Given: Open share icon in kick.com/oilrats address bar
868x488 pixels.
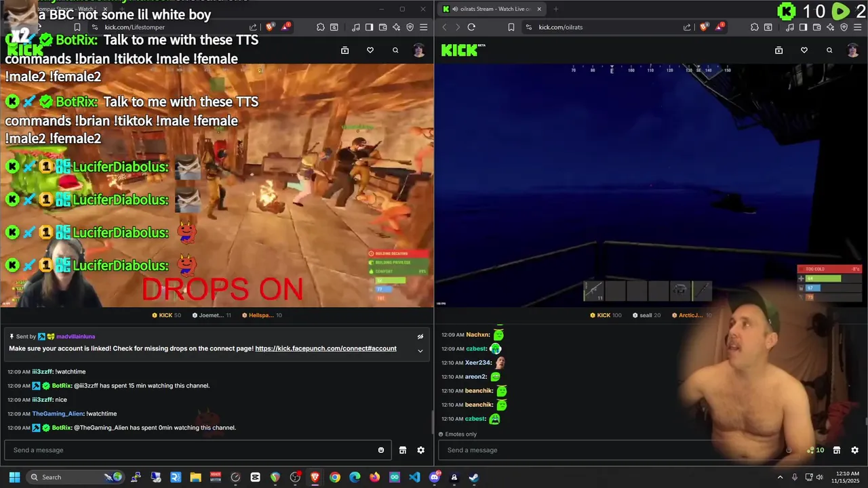Looking at the screenshot, I should pos(686,27).
